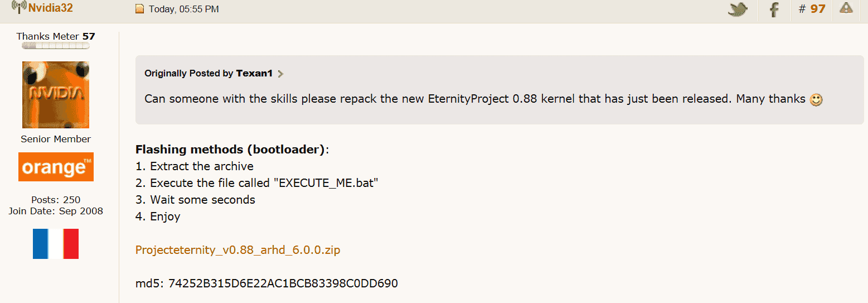Image resolution: width=868 pixels, height=303 pixels.
Task: Click the online status icon beside Nvidia32
Action: 19,8
